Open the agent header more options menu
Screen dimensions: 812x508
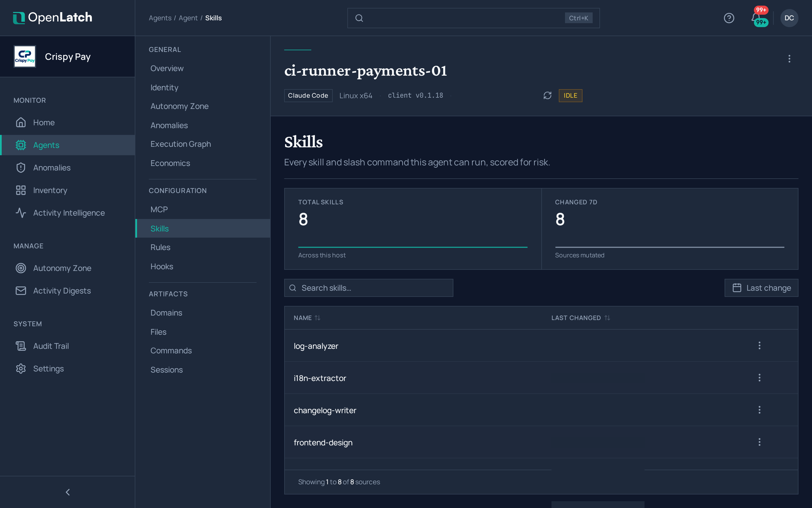tap(789, 59)
